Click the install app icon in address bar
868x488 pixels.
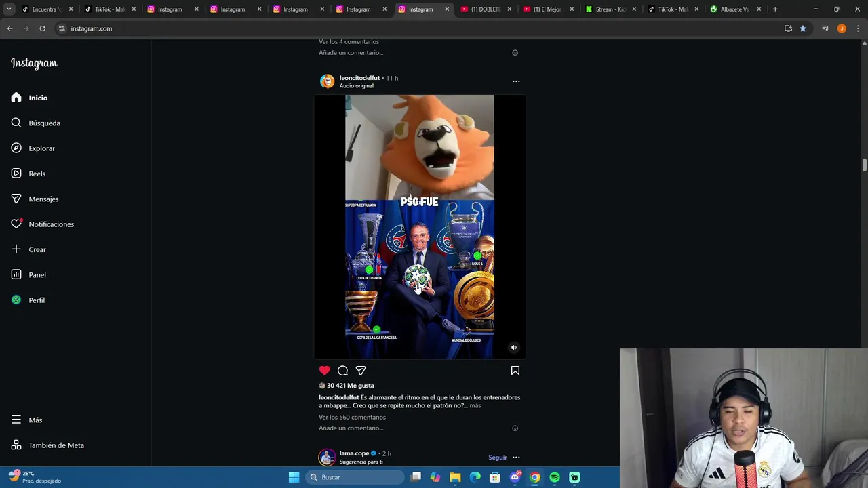788,28
